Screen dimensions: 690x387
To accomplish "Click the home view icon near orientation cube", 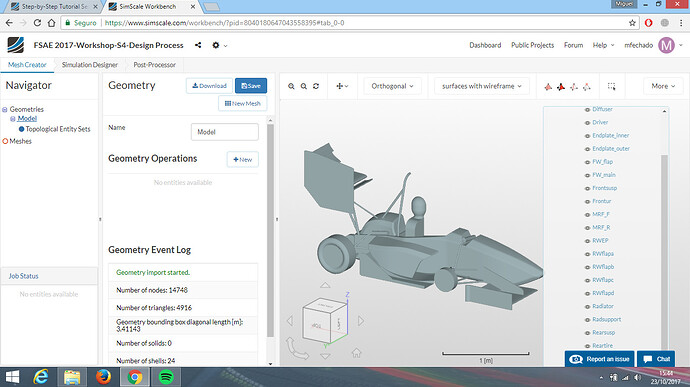I will (356, 353).
